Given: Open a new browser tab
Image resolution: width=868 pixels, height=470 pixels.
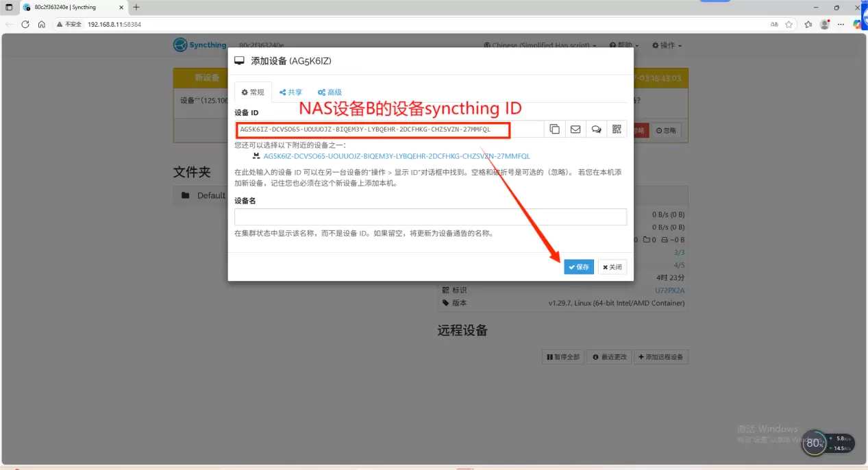Looking at the screenshot, I should [136, 7].
